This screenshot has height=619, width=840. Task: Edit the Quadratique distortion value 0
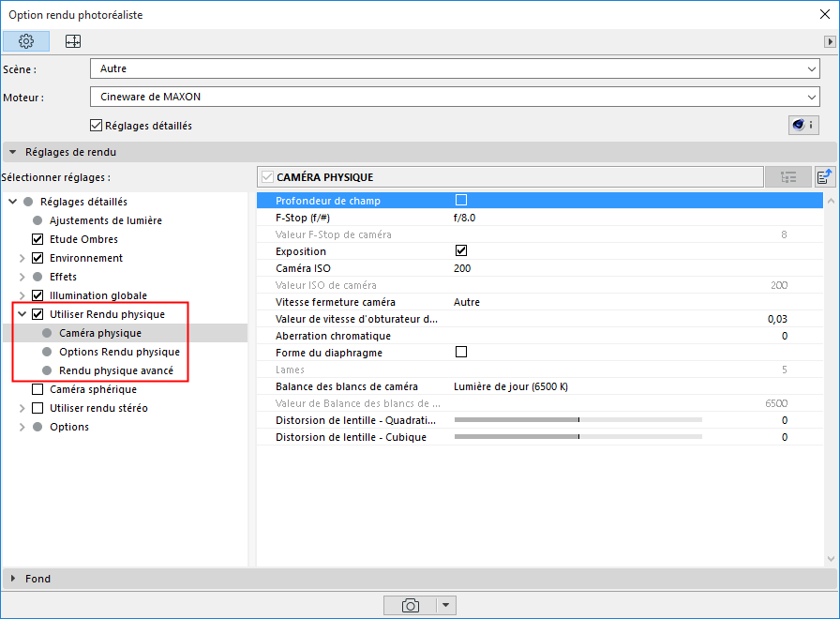click(x=785, y=420)
